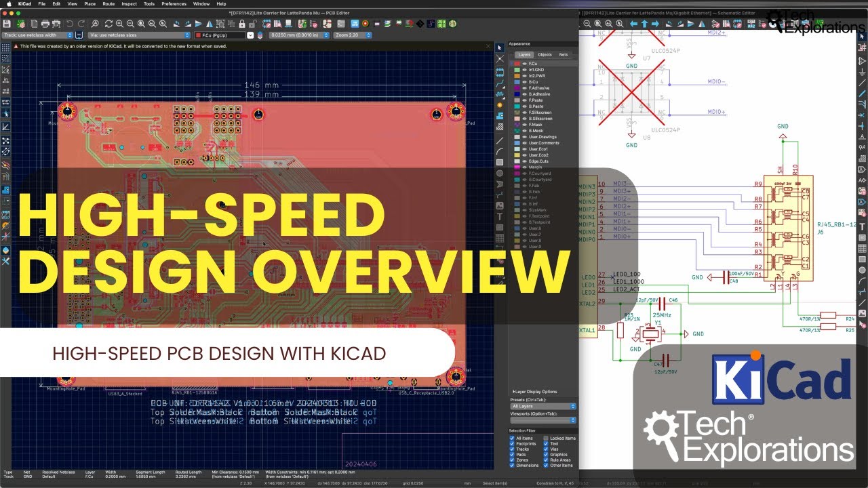Switch to the Objects tab in Appearance

click(545, 54)
